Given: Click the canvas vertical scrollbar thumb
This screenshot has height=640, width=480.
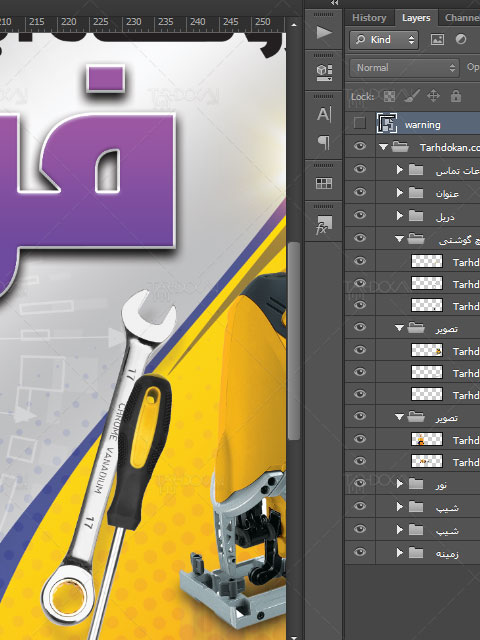Looking at the screenshot, I should (293, 341).
